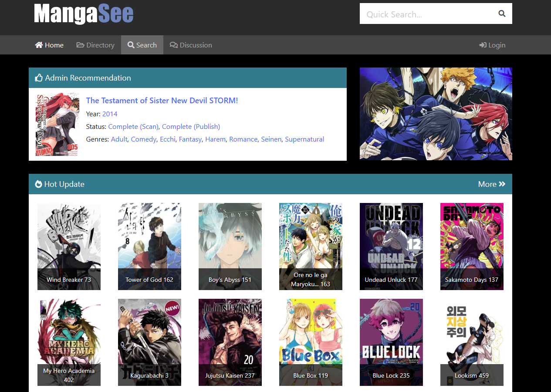551x392 pixels.
Task: Open Kagurabachi 3 cover
Action: [149, 342]
